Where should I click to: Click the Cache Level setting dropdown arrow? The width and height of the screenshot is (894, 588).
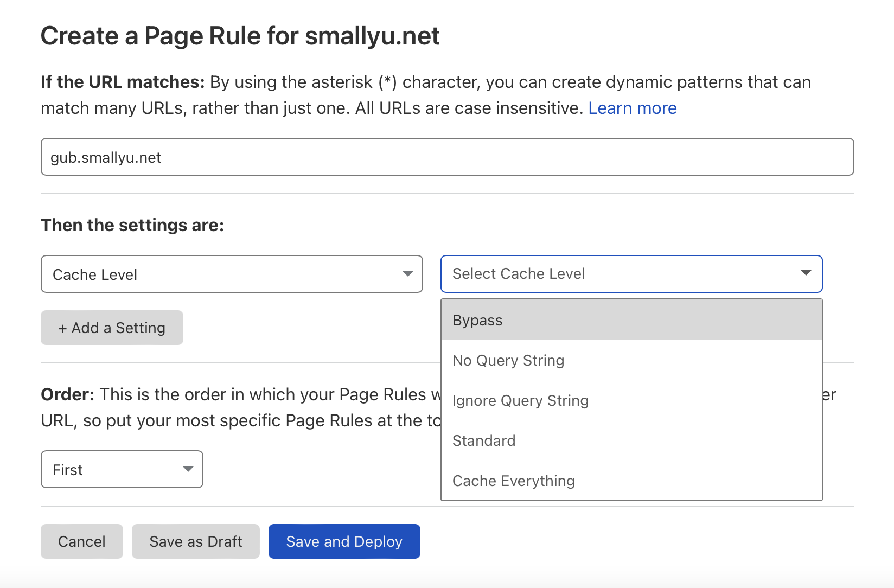tap(408, 274)
